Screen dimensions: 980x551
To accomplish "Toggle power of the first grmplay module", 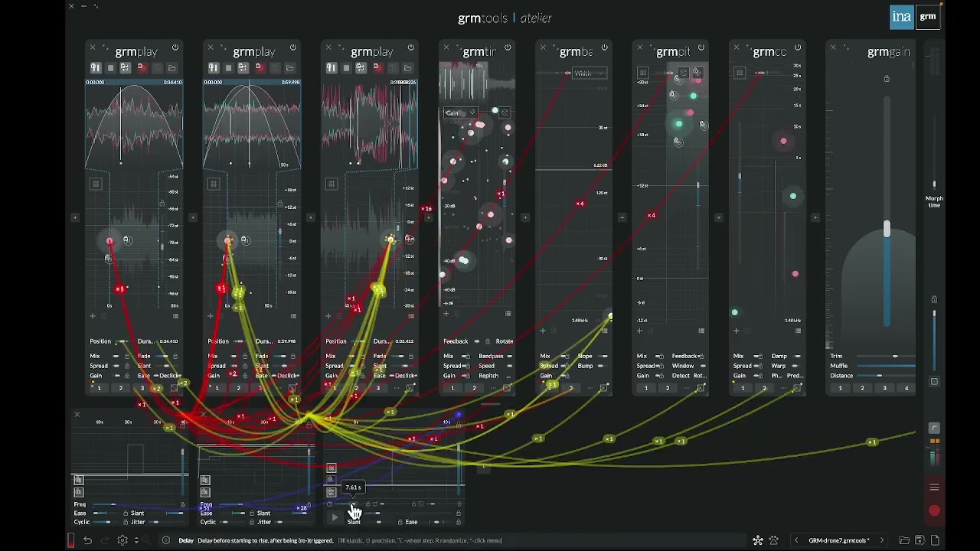I will [175, 47].
